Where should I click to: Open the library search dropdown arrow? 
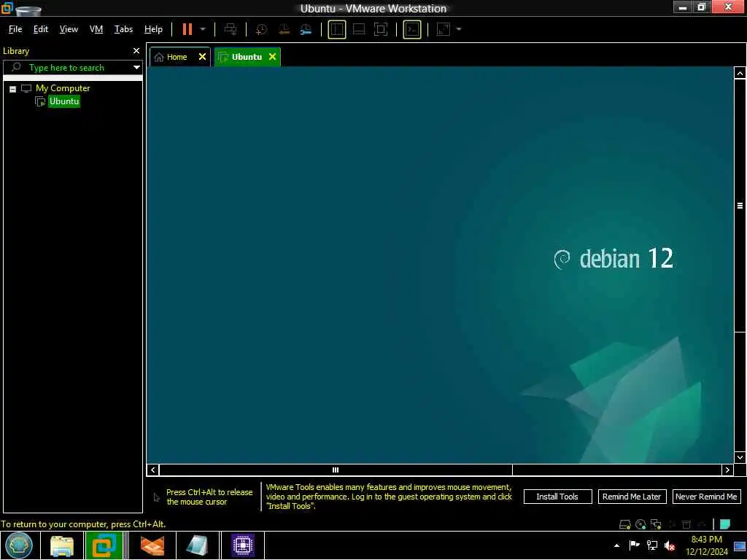[136, 68]
